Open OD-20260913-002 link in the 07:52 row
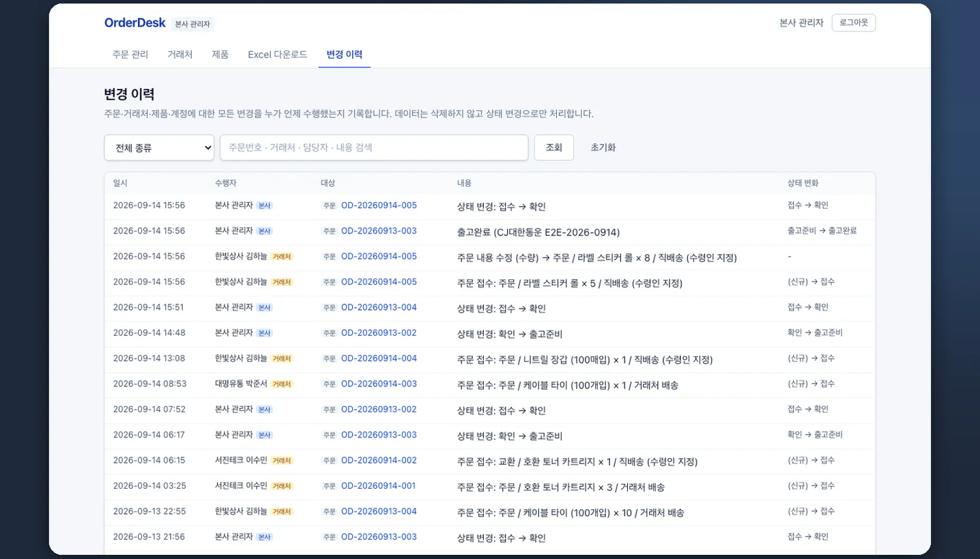Image resolution: width=980 pixels, height=559 pixels. (x=379, y=410)
